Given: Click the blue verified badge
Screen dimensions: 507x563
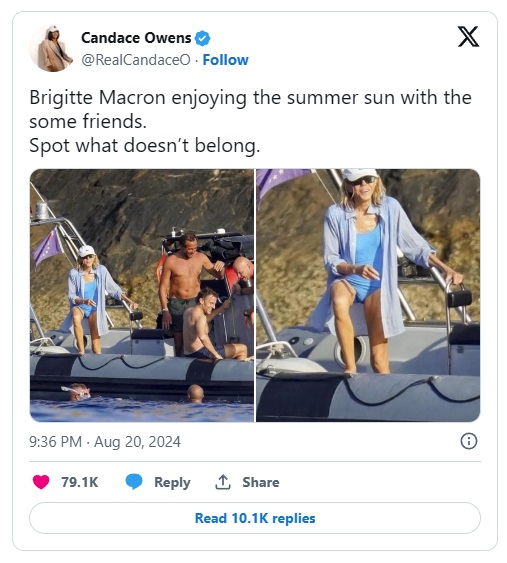Looking at the screenshot, I should tap(203, 38).
